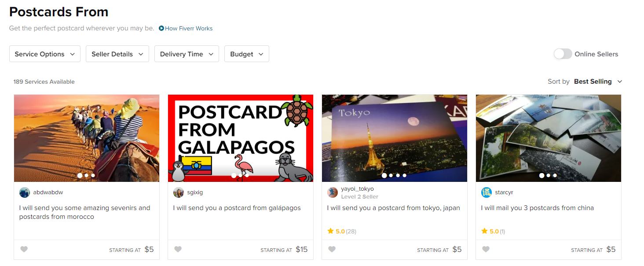Image resolution: width=644 pixels, height=266 pixels.
Task: Click the heart icon on Galapagos gig
Action: [x=178, y=249]
